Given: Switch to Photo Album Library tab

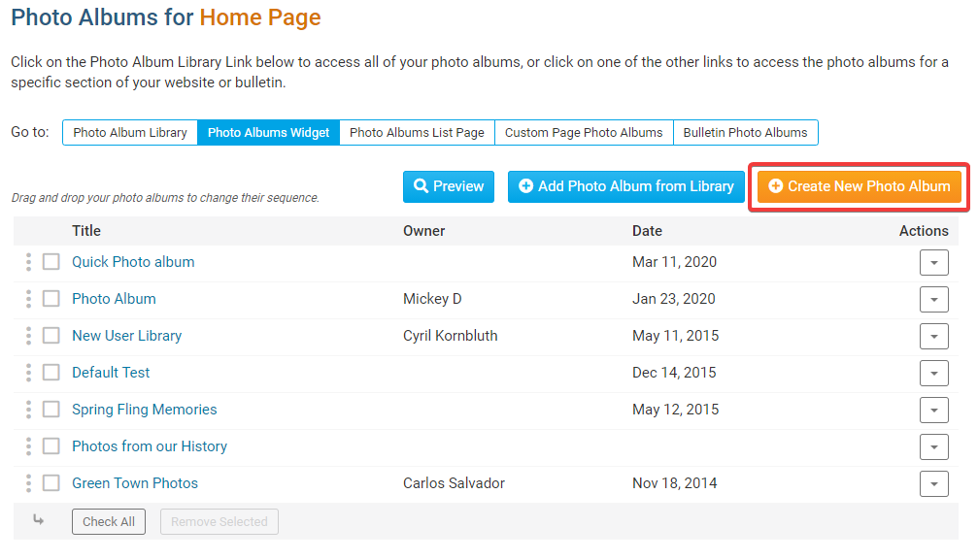Looking at the screenshot, I should [130, 133].
